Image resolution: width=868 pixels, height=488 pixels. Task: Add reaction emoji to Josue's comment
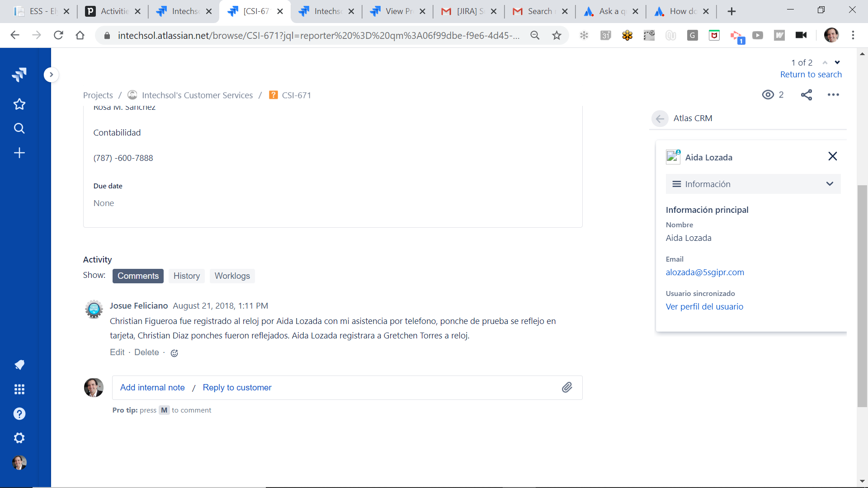(174, 353)
